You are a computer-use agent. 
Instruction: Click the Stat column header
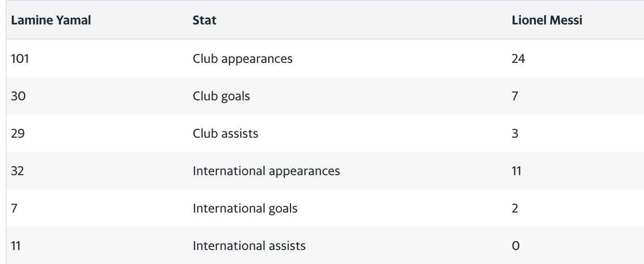click(x=204, y=21)
